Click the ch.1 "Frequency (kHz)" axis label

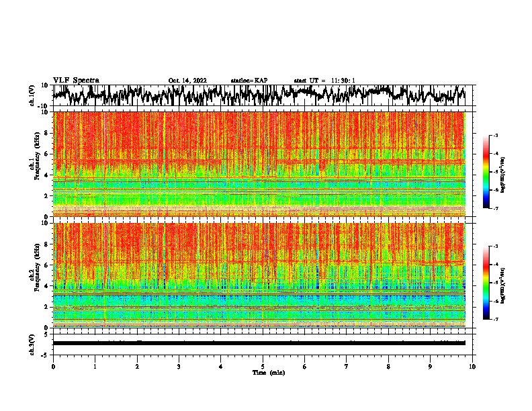(37, 156)
